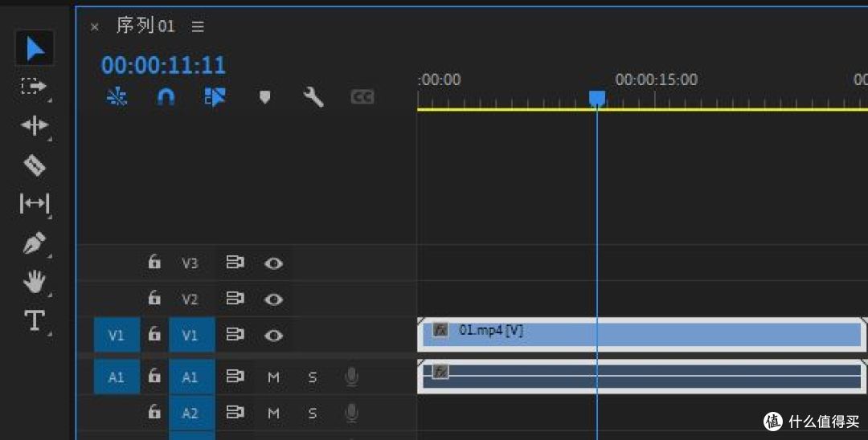This screenshot has width=868, height=440.
Task: Toggle sync lock on A2
Action: 235,413
